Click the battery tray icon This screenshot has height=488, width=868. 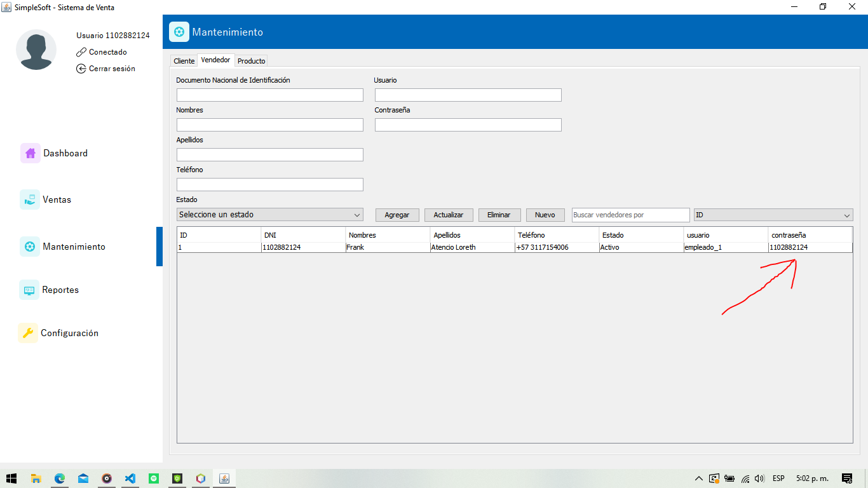(x=729, y=478)
